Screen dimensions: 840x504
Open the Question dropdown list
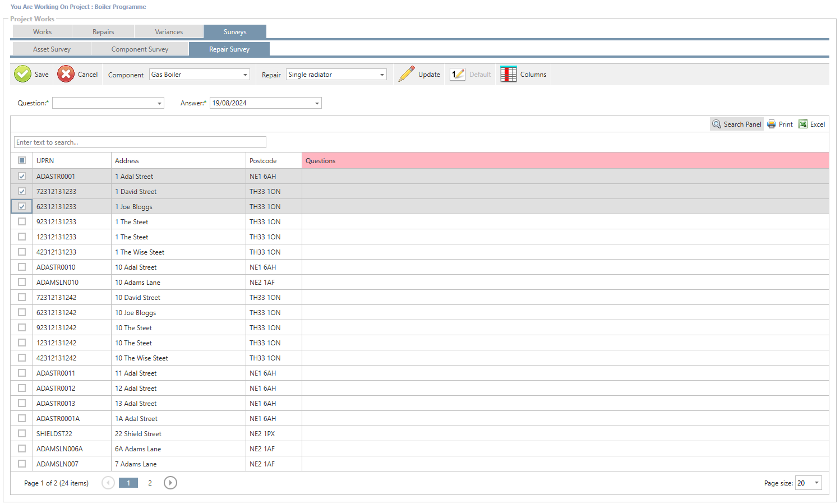[159, 103]
